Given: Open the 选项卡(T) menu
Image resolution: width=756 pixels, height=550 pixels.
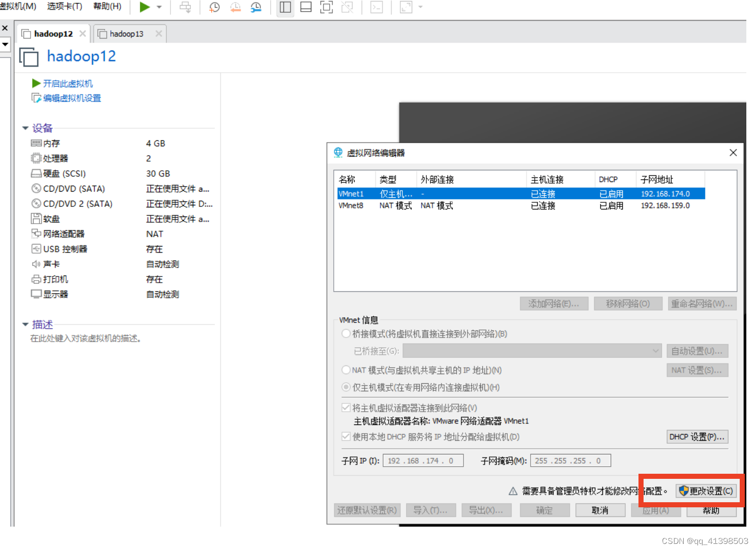Looking at the screenshot, I should (x=65, y=6).
